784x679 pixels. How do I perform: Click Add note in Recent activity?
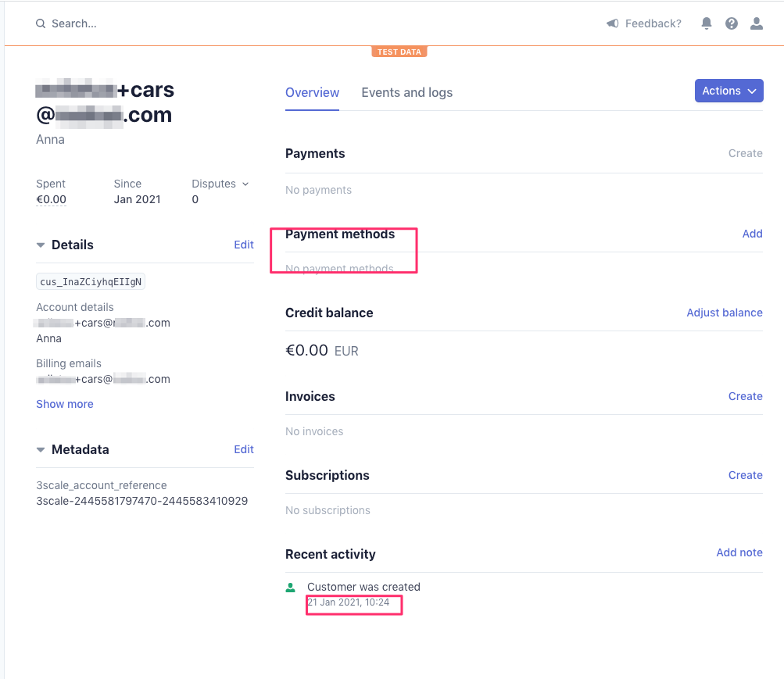click(739, 552)
